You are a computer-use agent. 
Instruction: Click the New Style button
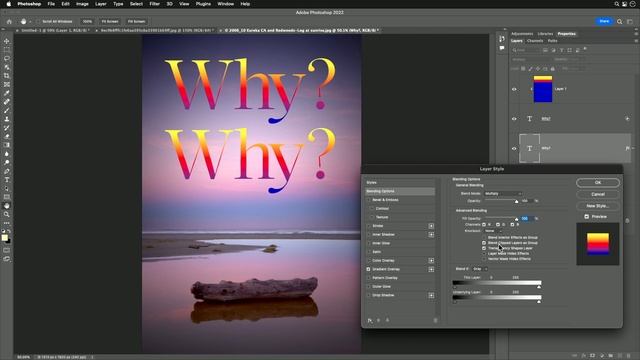click(x=598, y=206)
